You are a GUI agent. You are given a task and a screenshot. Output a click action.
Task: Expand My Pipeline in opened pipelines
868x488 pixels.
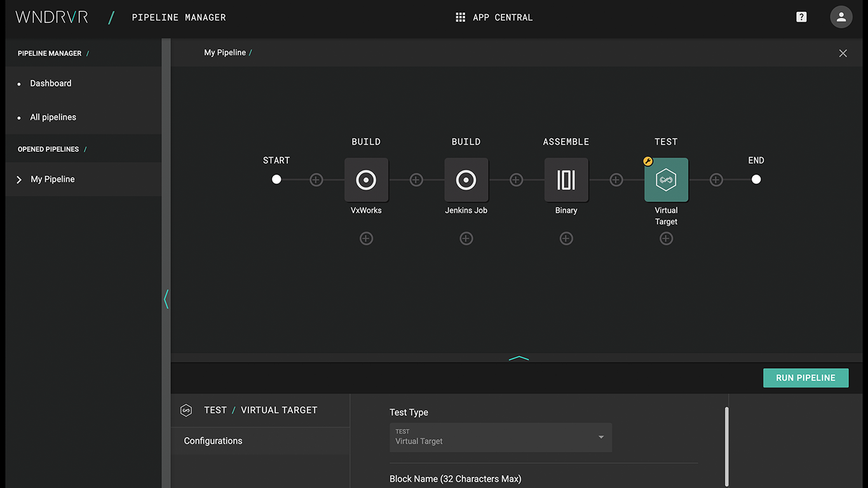click(x=19, y=180)
